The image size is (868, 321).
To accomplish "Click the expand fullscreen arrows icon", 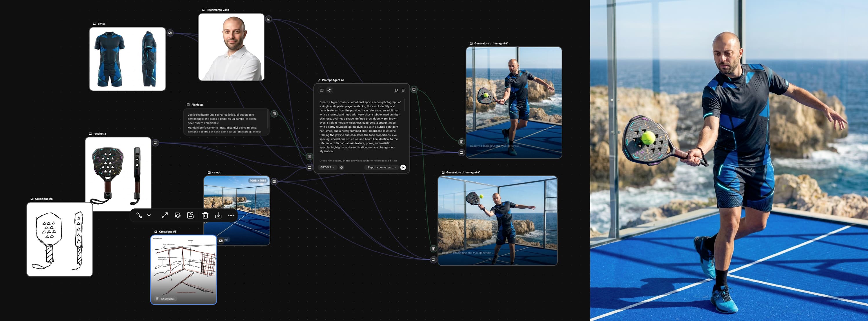I will click(165, 215).
